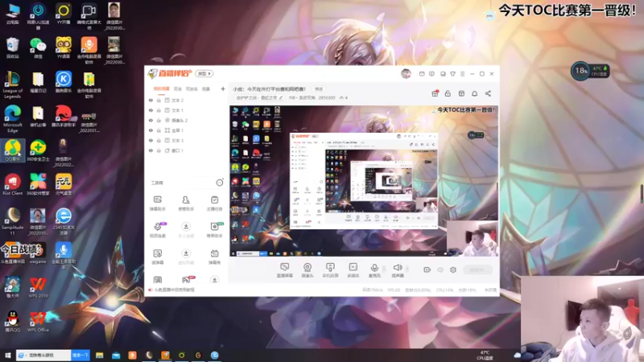Open the 主播任务 tool
This screenshot has height=362, width=644.
click(x=214, y=204)
